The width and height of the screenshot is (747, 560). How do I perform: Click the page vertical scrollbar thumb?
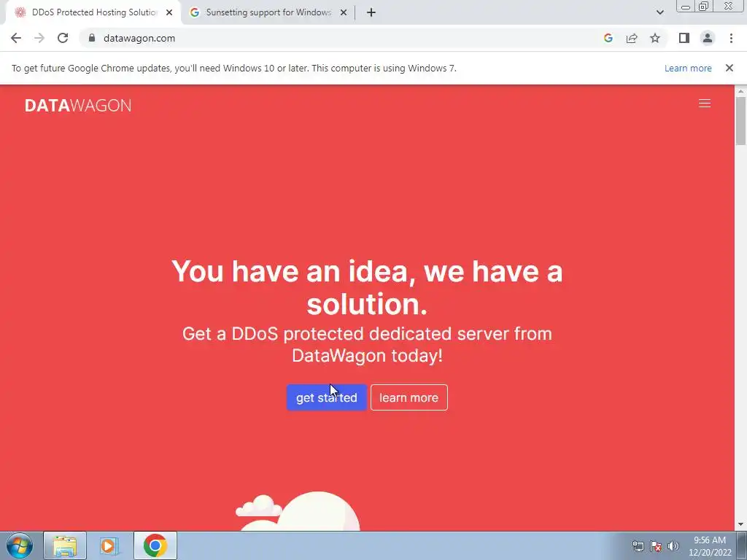740,120
